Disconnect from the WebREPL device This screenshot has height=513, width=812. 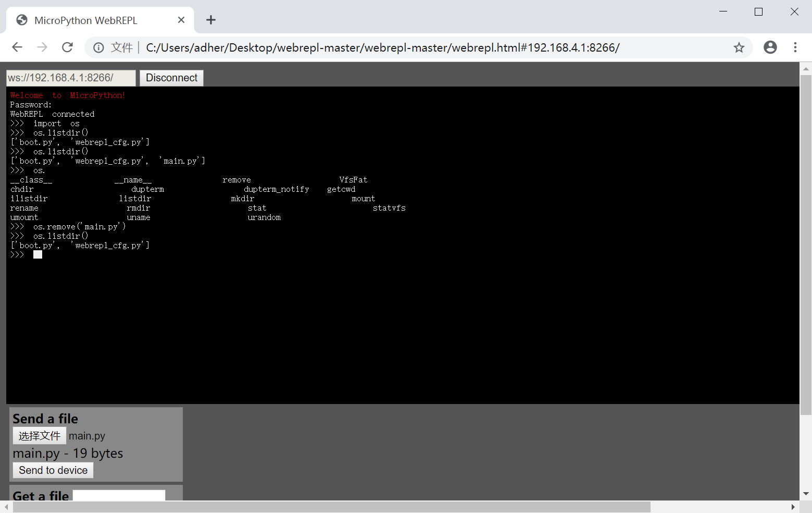[x=171, y=78]
